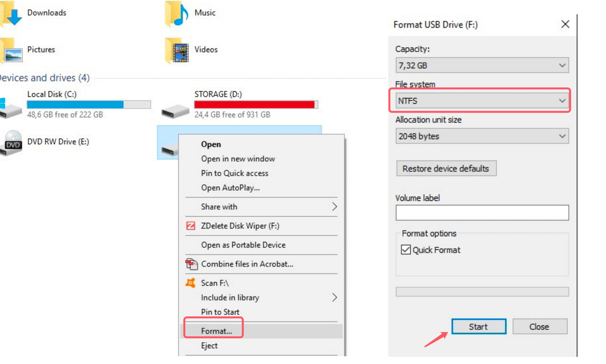Select Combine files in Acrobat icon
This screenshot has width=606, height=364.
pyautogui.click(x=192, y=264)
